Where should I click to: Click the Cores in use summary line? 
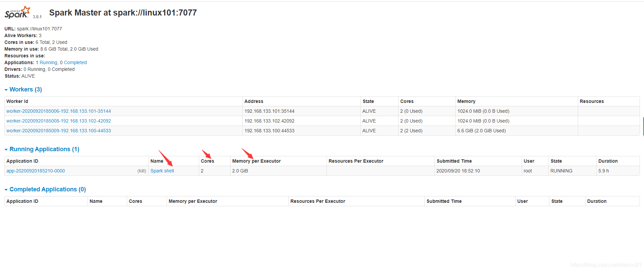pos(36,42)
